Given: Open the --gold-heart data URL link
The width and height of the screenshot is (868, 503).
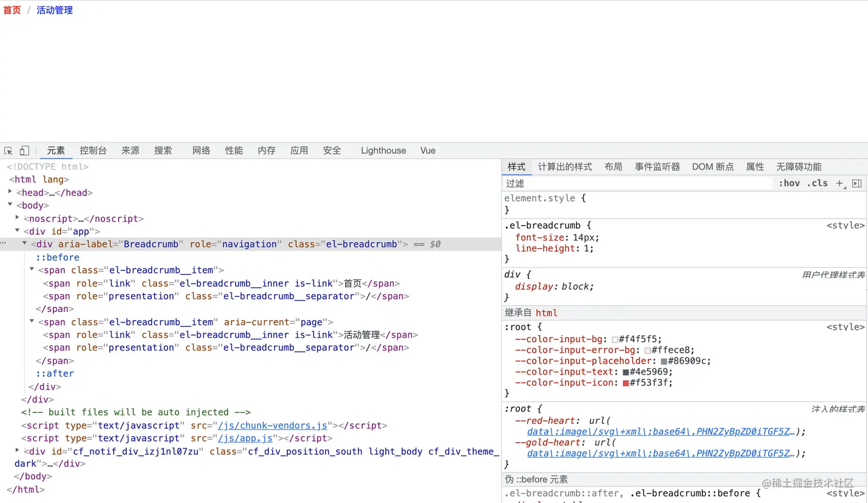Looking at the screenshot, I should coord(661,453).
